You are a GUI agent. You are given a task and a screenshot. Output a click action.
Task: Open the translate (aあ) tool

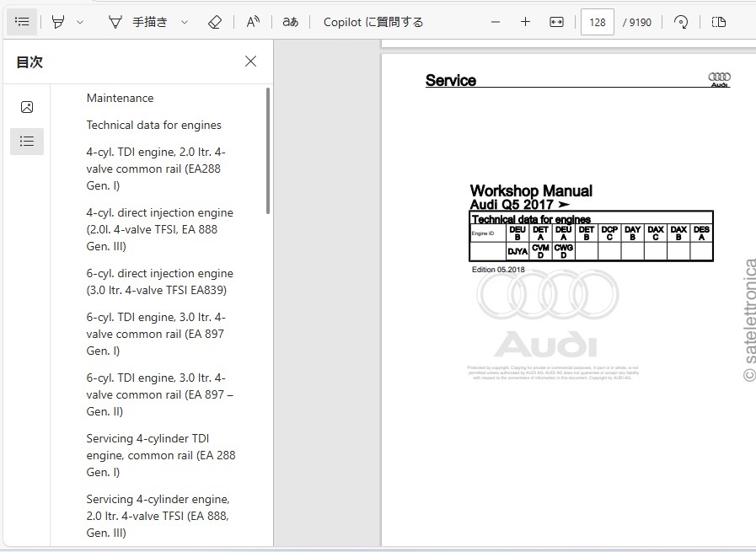click(x=290, y=22)
